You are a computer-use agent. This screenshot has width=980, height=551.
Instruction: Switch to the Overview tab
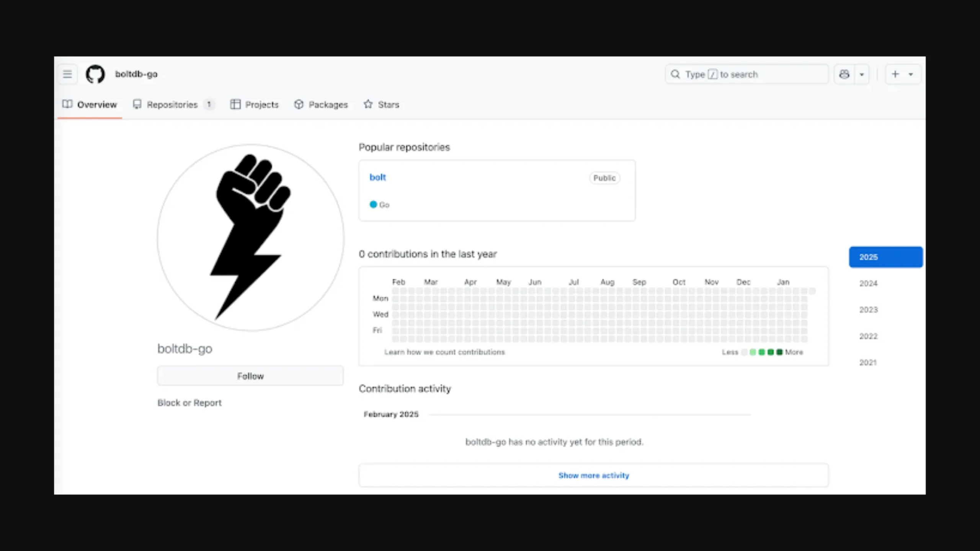point(90,104)
